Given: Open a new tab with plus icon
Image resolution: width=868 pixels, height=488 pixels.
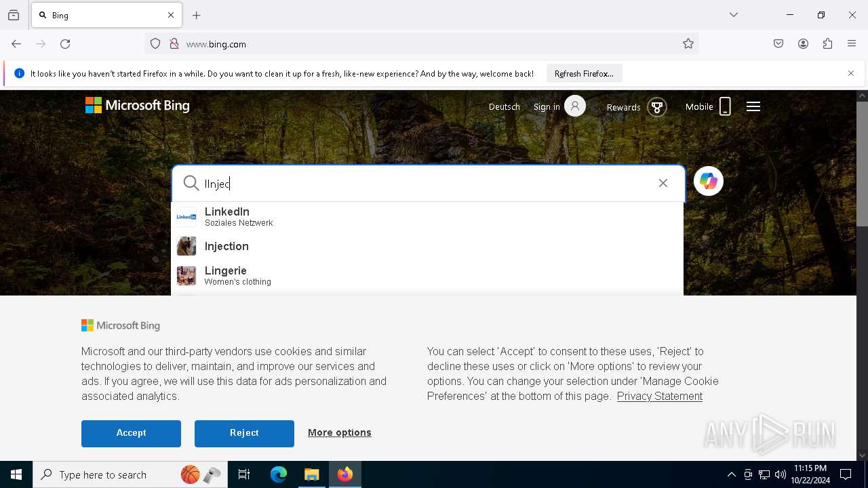Looking at the screenshot, I should pyautogui.click(x=197, y=15).
